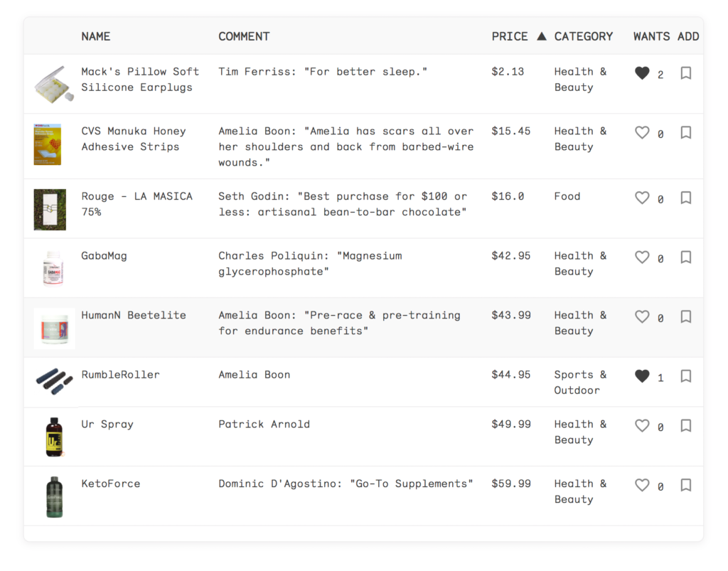Click the price sort ascending arrow
This screenshot has height=571, width=728.
[541, 36]
